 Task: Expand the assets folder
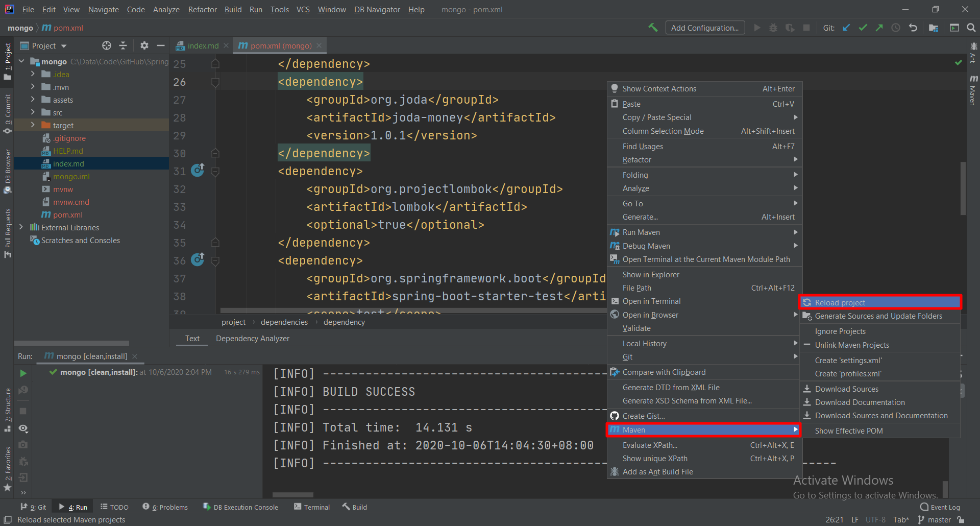33,100
